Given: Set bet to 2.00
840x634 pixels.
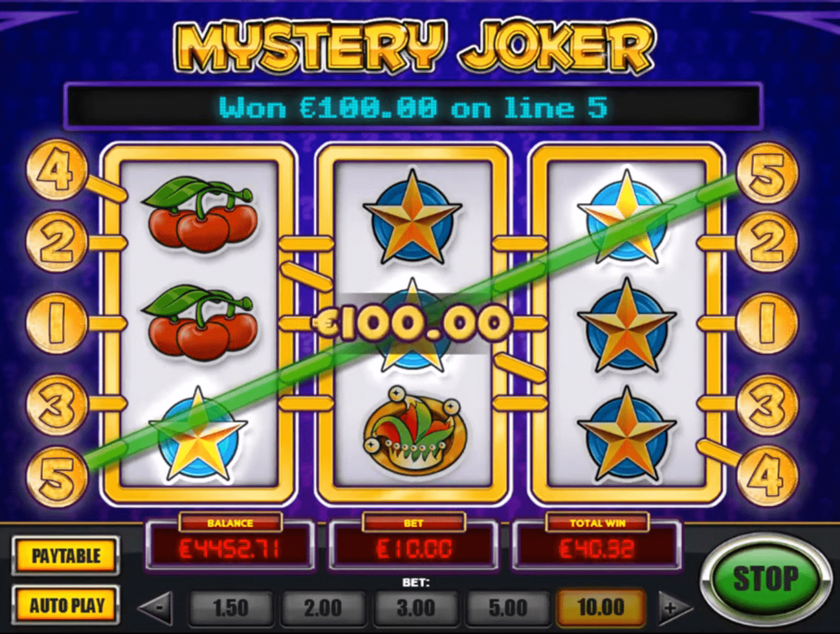Looking at the screenshot, I should (323, 608).
